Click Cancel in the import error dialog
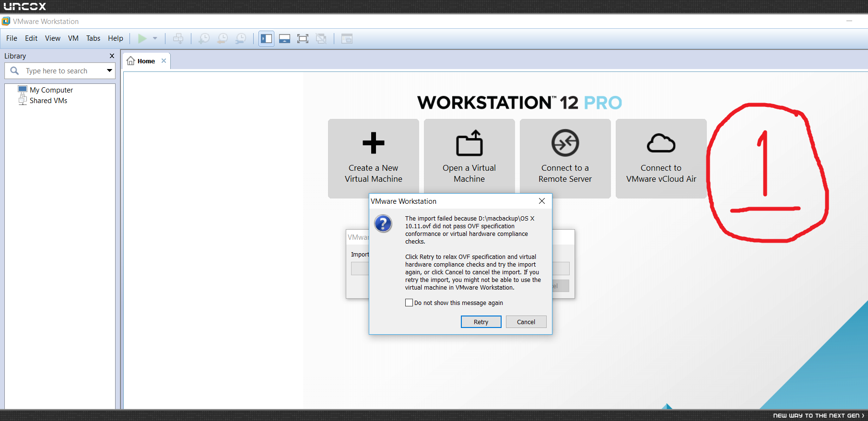Viewport: 868px width, 421px height. click(526, 322)
